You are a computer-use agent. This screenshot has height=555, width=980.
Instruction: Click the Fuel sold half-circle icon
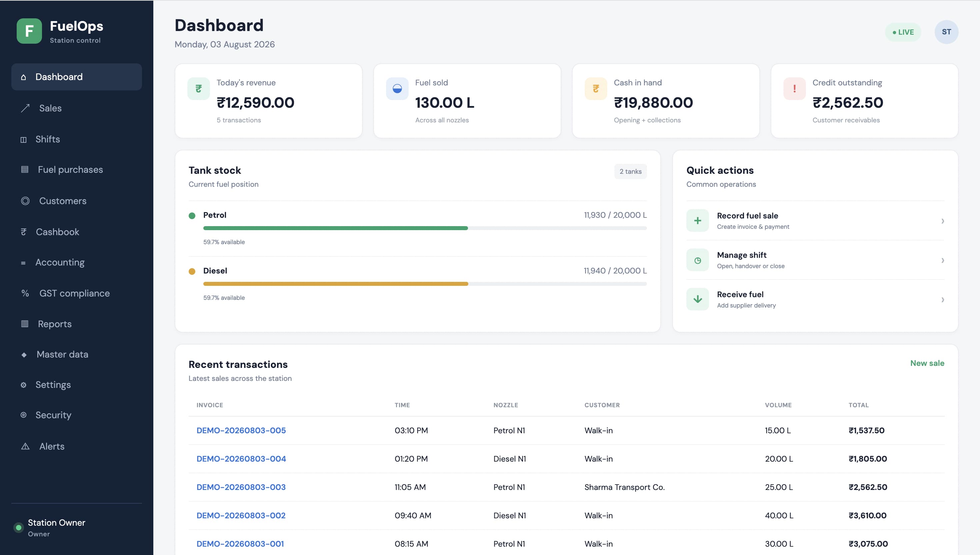click(397, 89)
